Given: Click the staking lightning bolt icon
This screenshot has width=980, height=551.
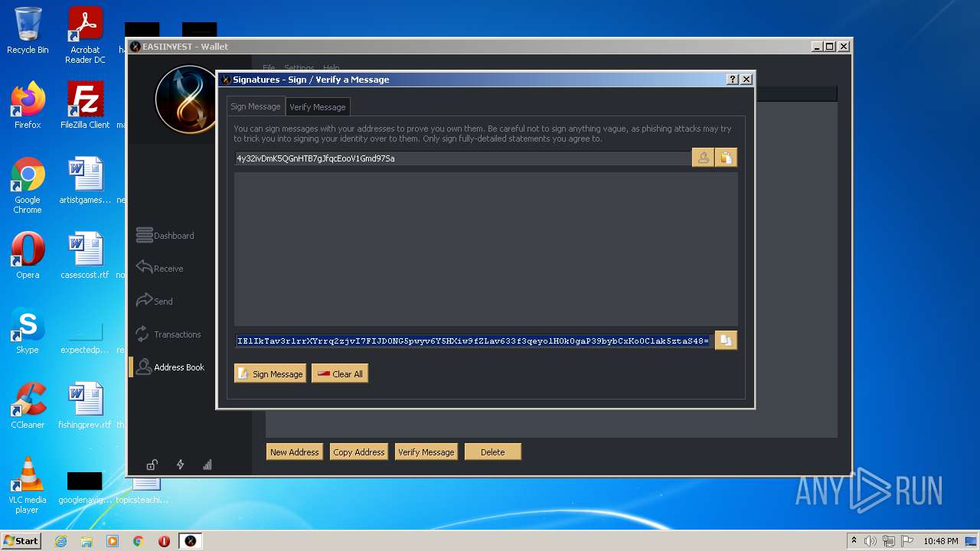Looking at the screenshot, I should (180, 465).
